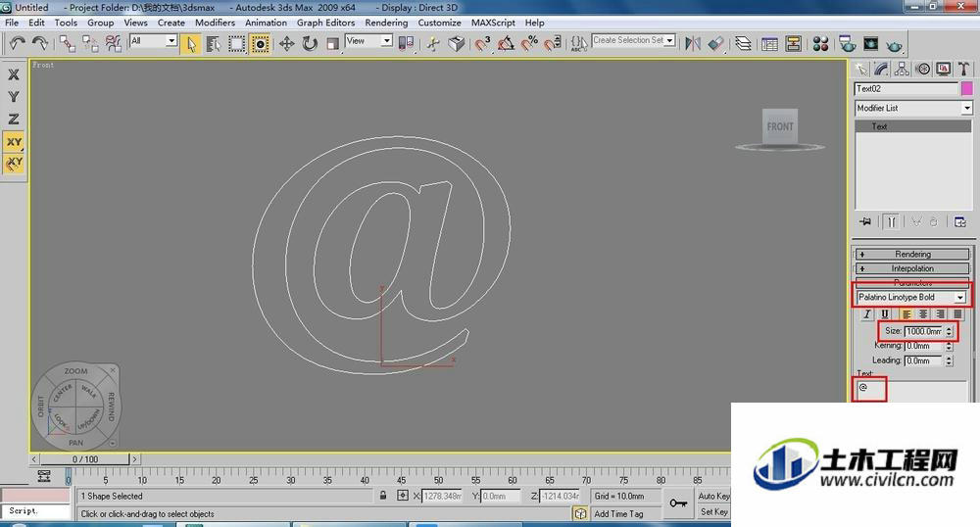Click the Align tool icon
The height and width of the screenshot is (527, 980).
click(x=715, y=44)
